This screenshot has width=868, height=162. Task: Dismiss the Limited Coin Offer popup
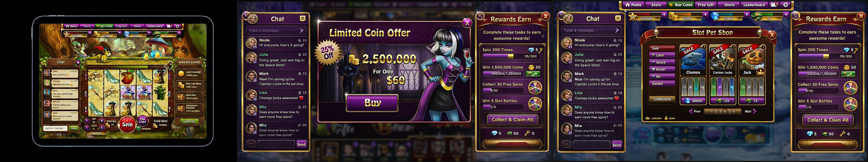tap(467, 23)
